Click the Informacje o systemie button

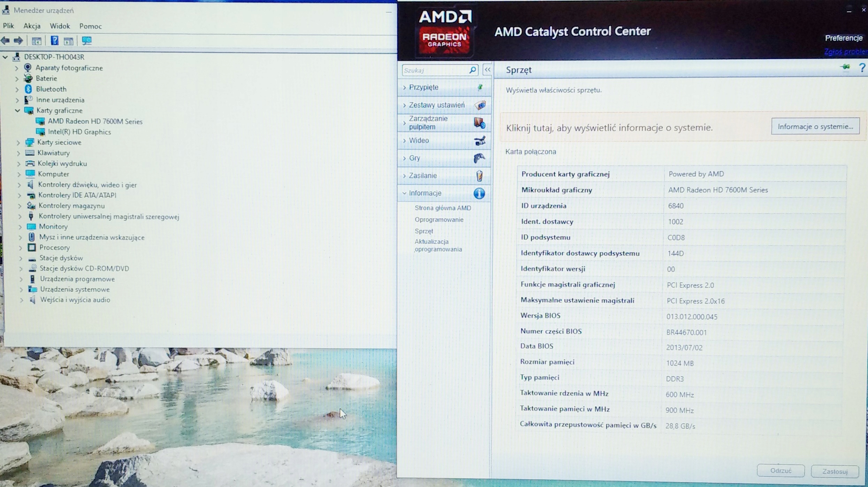815,126
